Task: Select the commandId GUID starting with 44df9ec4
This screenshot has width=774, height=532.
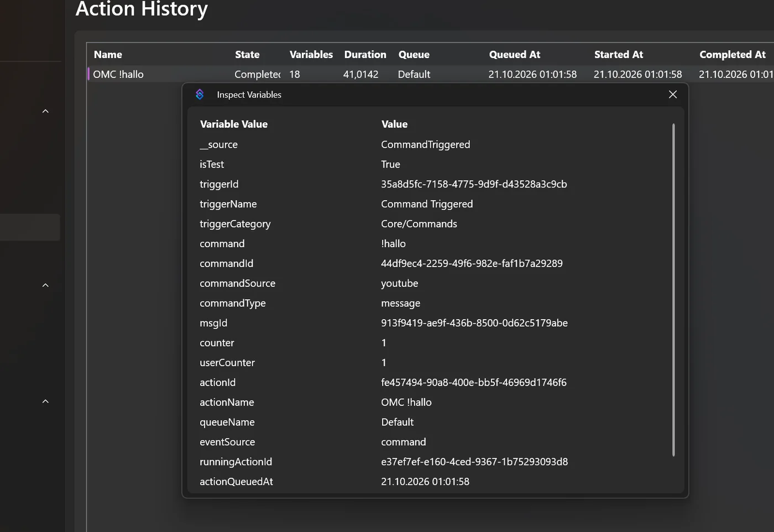Action: pyautogui.click(x=472, y=264)
